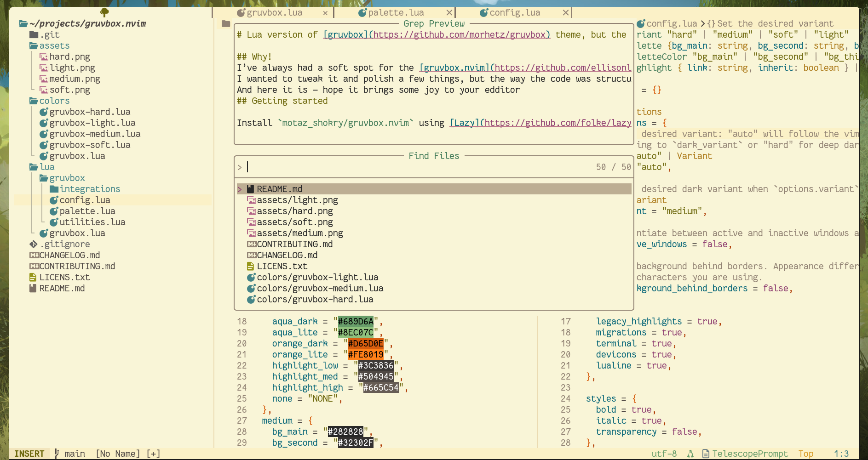The height and width of the screenshot is (460, 868).
Task: Click the folder icon left of Grep Preview
Action: click(225, 24)
